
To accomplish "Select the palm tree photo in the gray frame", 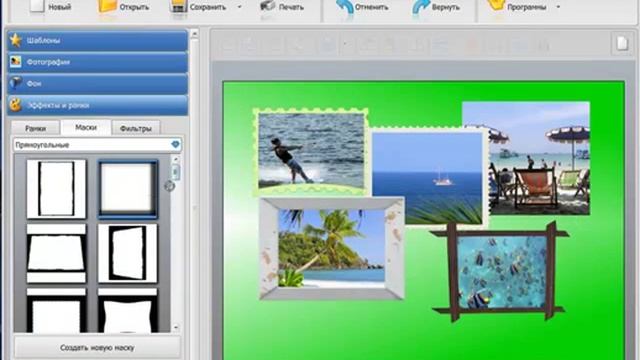I will (331, 248).
